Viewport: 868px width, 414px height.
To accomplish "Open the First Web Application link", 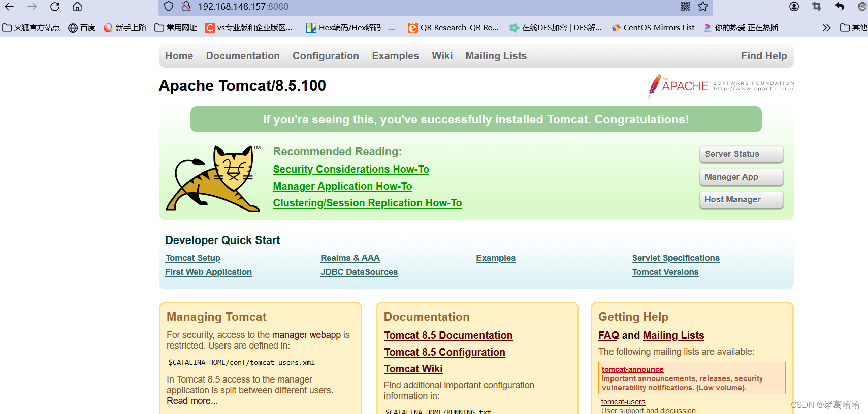I will (208, 272).
